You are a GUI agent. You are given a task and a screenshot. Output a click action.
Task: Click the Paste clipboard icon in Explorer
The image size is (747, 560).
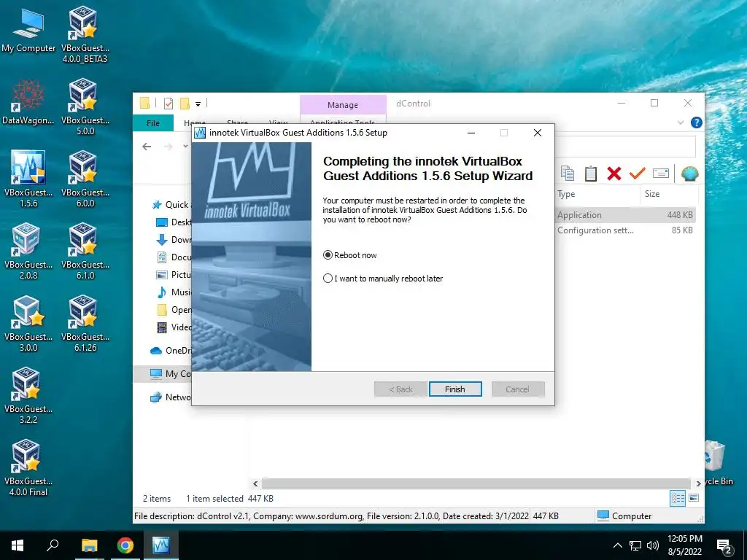(x=591, y=174)
